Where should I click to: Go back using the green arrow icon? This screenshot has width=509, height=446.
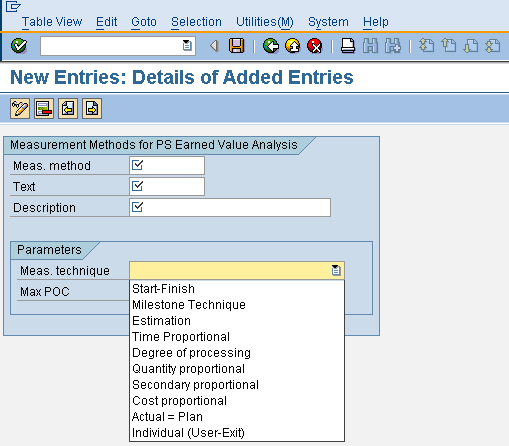(271, 46)
